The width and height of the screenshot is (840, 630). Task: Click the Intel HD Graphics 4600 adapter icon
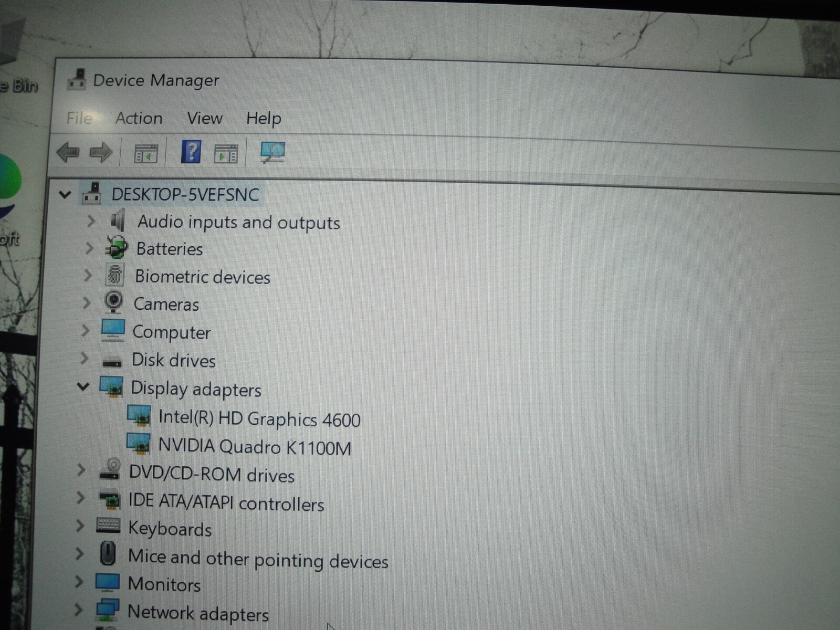pyautogui.click(x=139, y=416)
